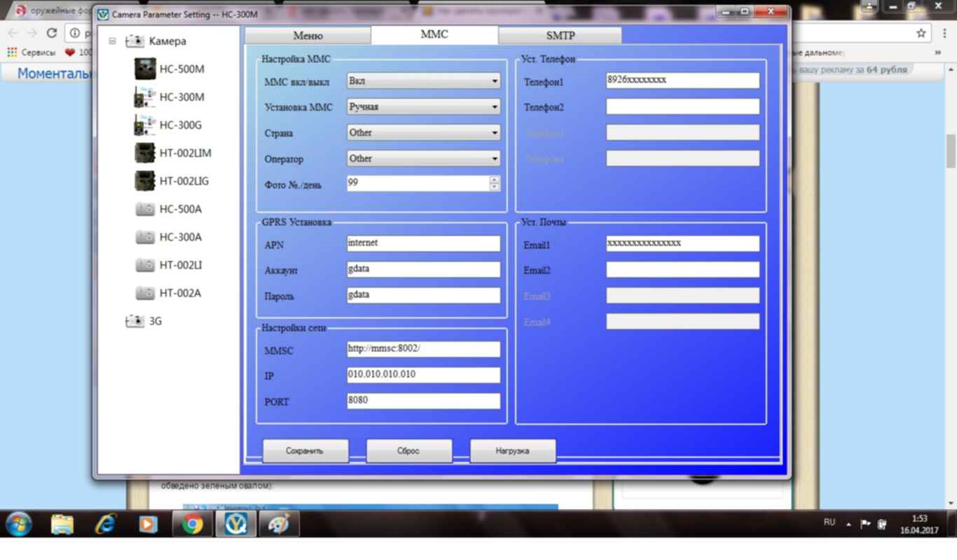
Task: Switch to Google Chrome in the taskbar
Action: [192, 524]
